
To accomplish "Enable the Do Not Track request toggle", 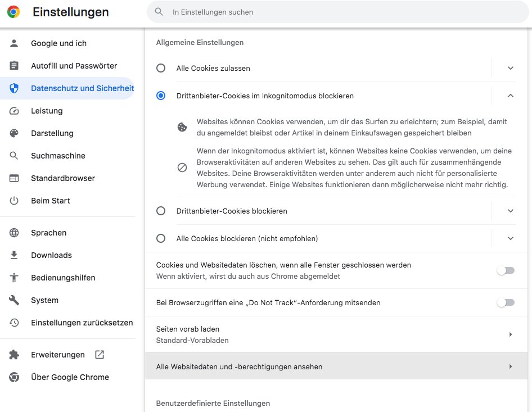I will pyautogui.click(x=505, y=302).
